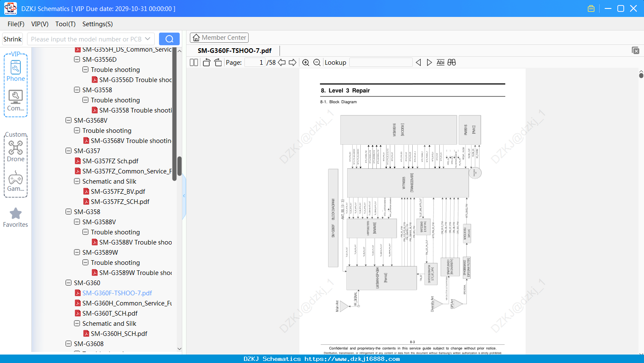
Task: Rotate the page clockwise
Action: [218, 63]
